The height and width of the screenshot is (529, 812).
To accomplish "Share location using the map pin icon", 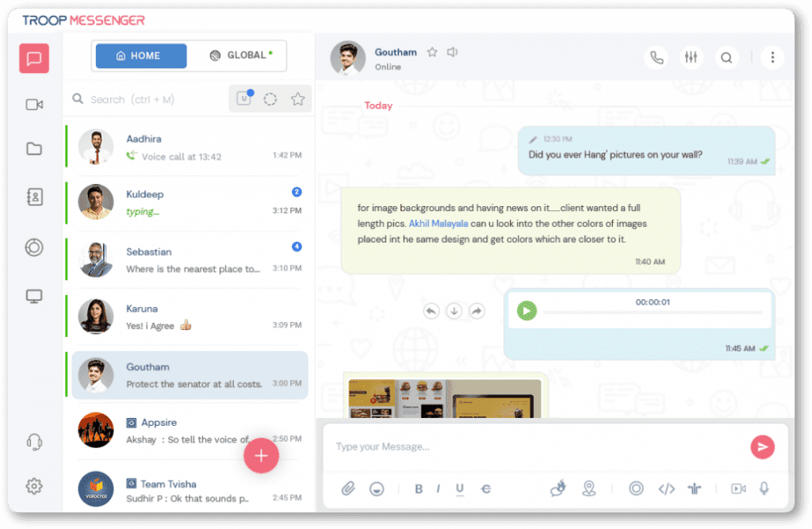I will click(588, 489).
